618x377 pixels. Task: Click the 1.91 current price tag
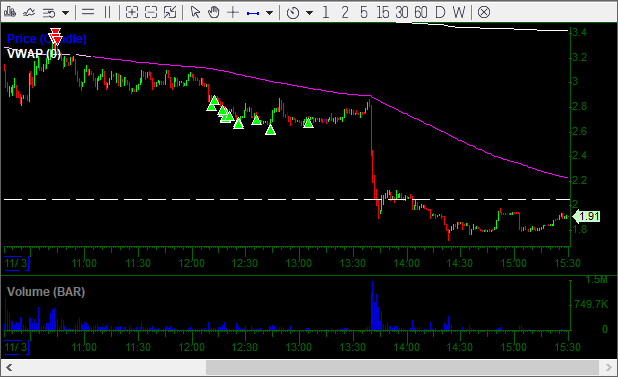586,216
